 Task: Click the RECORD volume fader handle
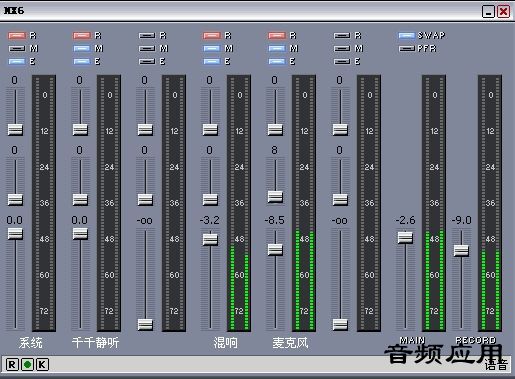tap(461, 251)
